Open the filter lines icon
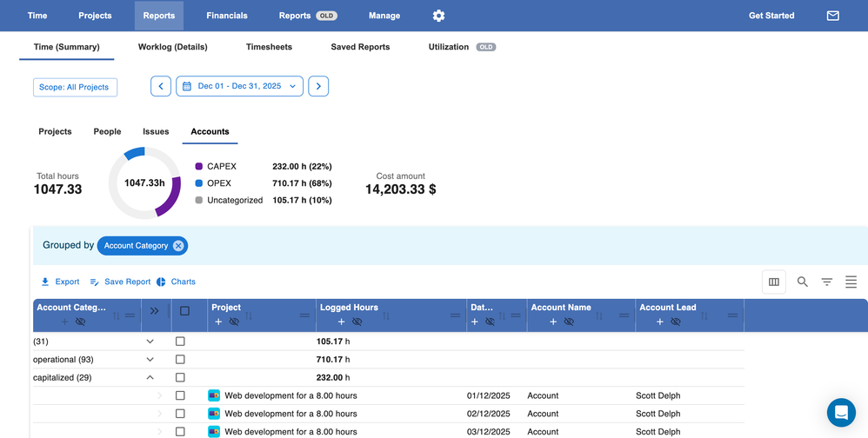Viewport: 868px width, 438px height. coord(826,282)
